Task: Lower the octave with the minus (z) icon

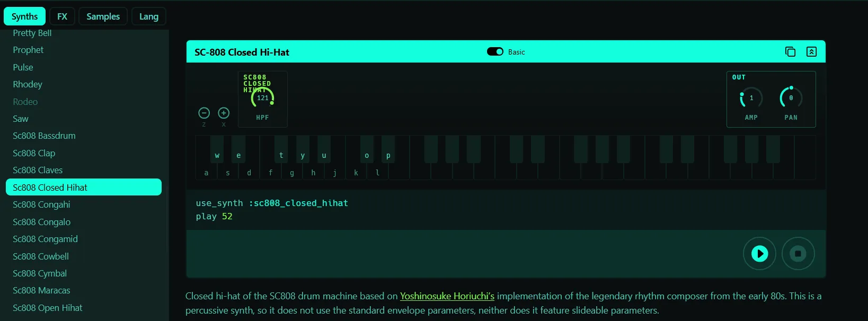Action: pyautogui.click(x=204, y=113)
